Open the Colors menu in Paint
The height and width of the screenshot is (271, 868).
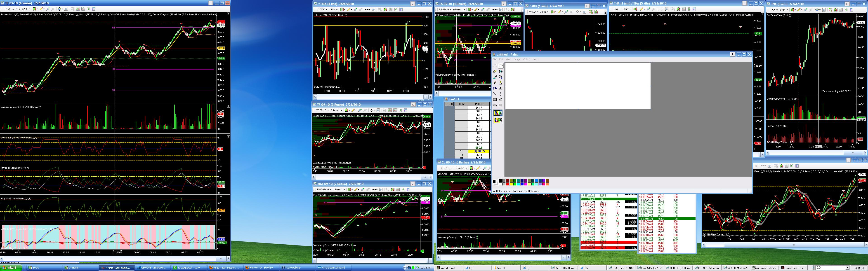click(x=526, y=60)
